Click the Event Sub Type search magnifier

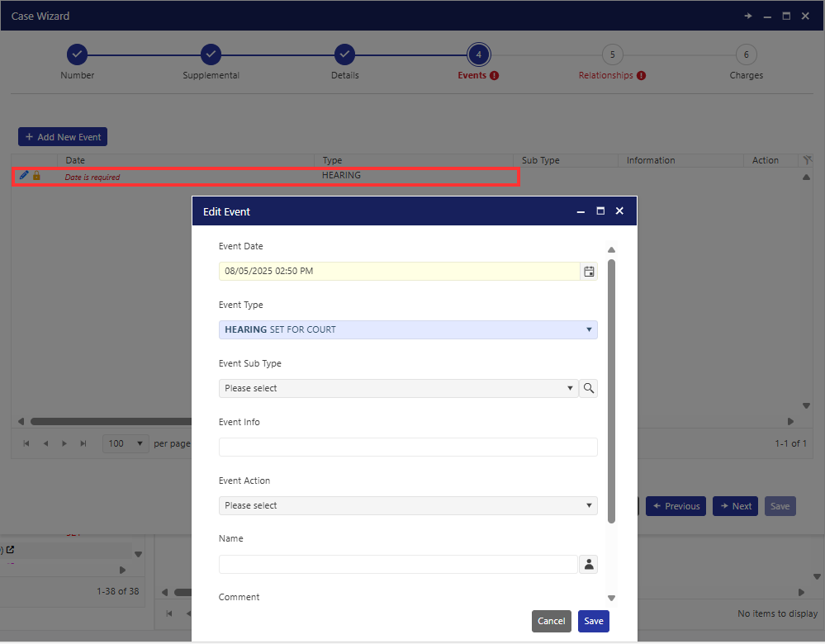pyautogui.click(x=588, y=388)
